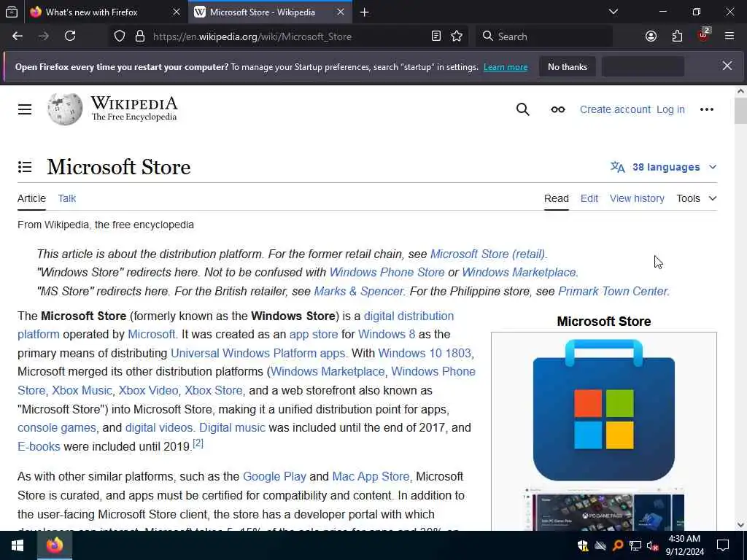This screenshot has width=747, height=560.
Task: Click the Microsoft Store logo image
Action: coord(603,410)
